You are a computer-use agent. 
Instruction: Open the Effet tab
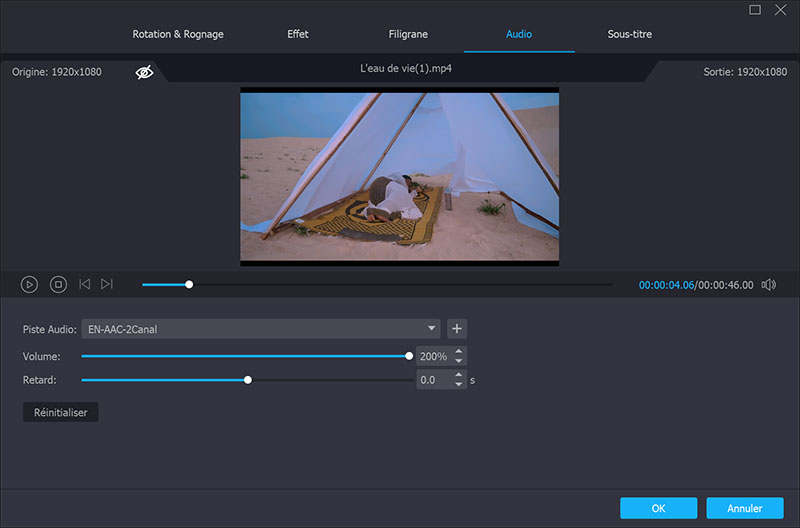[x=298, y=34]
